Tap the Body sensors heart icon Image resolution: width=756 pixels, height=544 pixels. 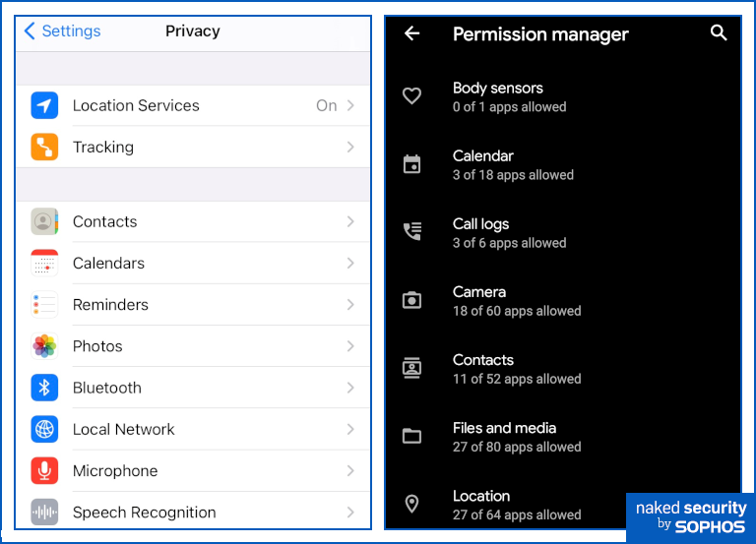(x=412, y=96)
